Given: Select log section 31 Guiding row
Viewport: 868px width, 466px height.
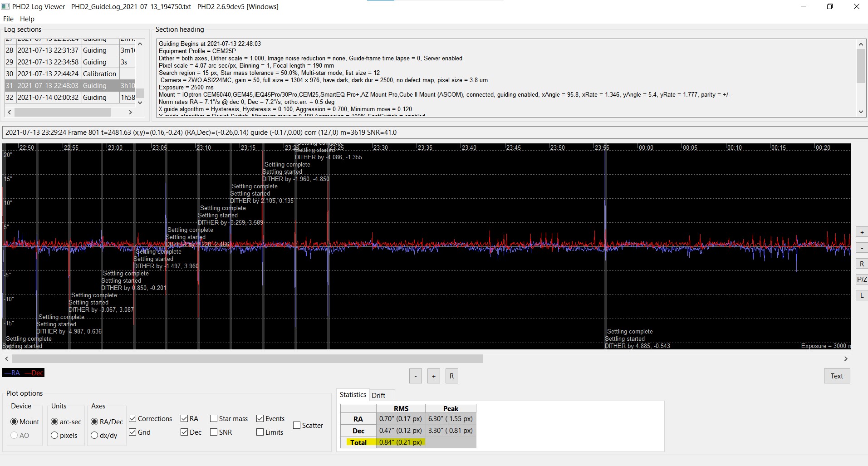Looking at the screenshot, I should click(x=70, y=86).
